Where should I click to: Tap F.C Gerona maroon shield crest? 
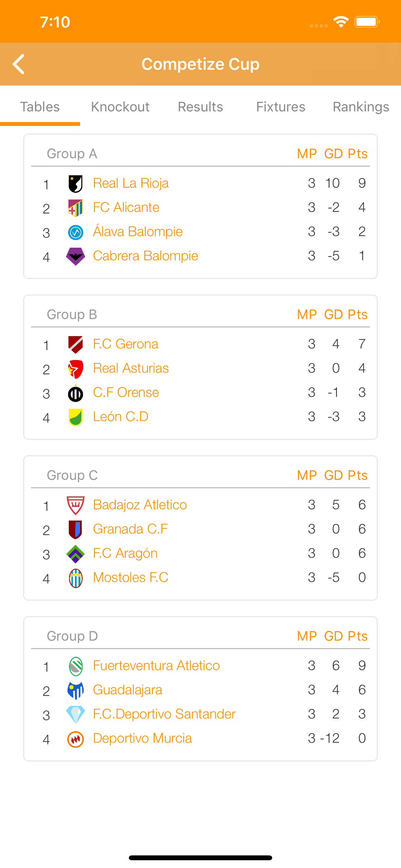76,344
